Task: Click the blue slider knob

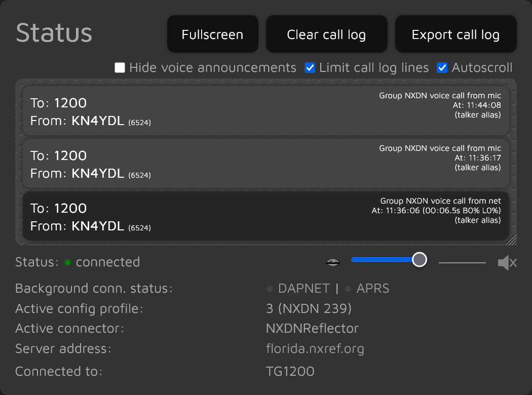Action: coord(419,260)
